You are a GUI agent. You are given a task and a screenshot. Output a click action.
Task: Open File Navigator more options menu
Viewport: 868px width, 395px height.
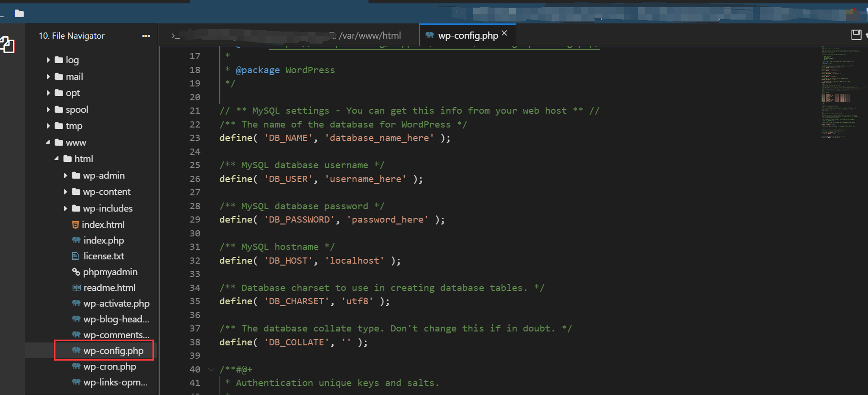pos(146,36)
